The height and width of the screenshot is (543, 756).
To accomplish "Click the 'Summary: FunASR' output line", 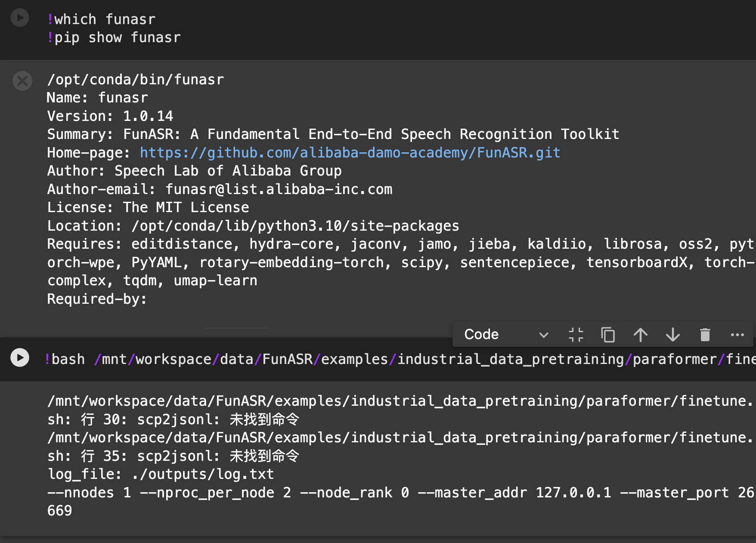I will pos(333,134).
